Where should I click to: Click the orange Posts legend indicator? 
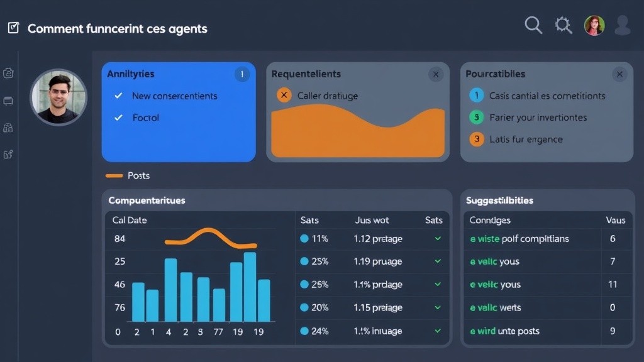pos(116,176)
